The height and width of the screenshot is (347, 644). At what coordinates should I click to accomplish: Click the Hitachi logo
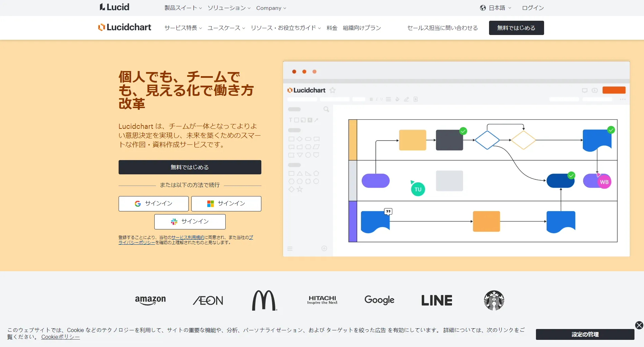tap(322, 300)
